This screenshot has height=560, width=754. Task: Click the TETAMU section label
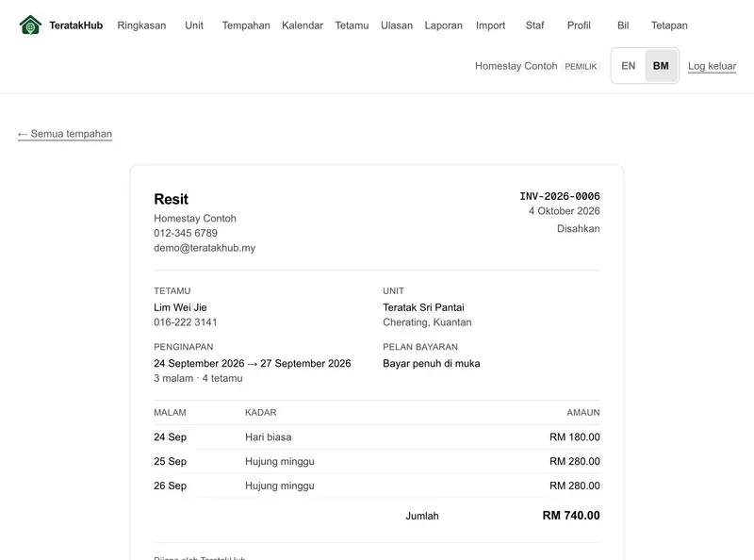(x=172, y=291)
